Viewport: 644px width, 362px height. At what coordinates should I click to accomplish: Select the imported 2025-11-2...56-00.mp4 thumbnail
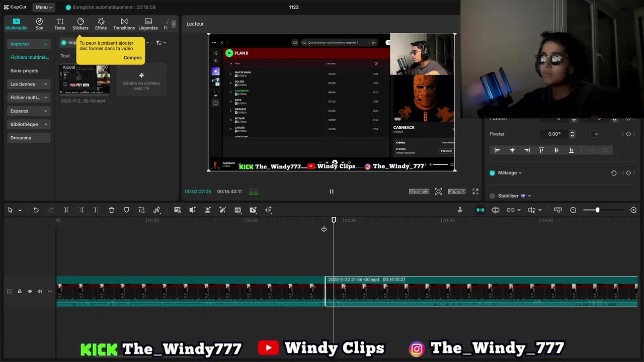pyautogui.click(x=85, y=79)
